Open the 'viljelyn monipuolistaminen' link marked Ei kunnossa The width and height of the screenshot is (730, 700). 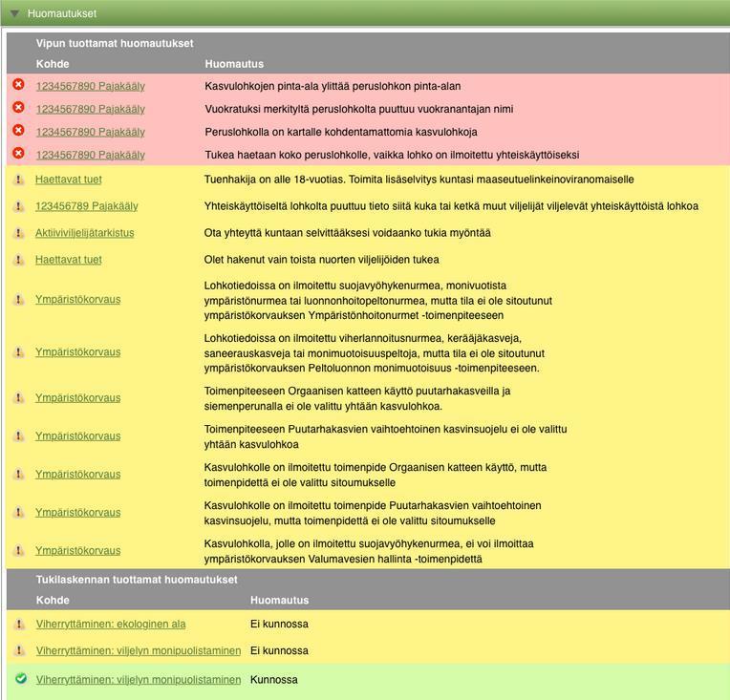point(139,650)
